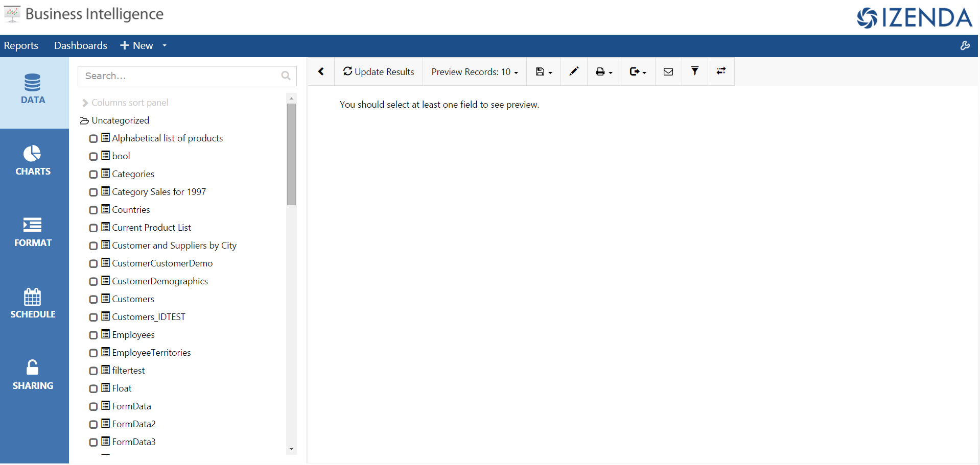This screenshot has height=465, width=980.
Task: Click the swap arrows icon
Action: pos(721,71)
